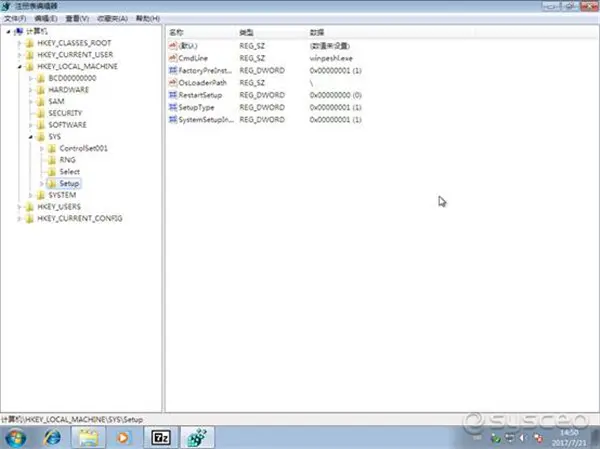The width and height of the screenshot is (600, 449).
Task: Click the HKEY_CLASSES_ROOT folder icon
Action: pyautogui.click(x=29, y=43)
